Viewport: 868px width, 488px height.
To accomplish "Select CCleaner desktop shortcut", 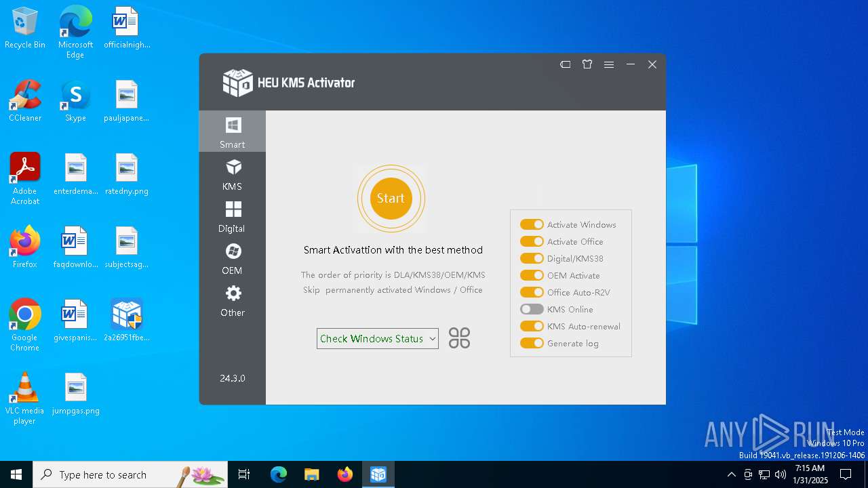I will (x=25, y=102).
